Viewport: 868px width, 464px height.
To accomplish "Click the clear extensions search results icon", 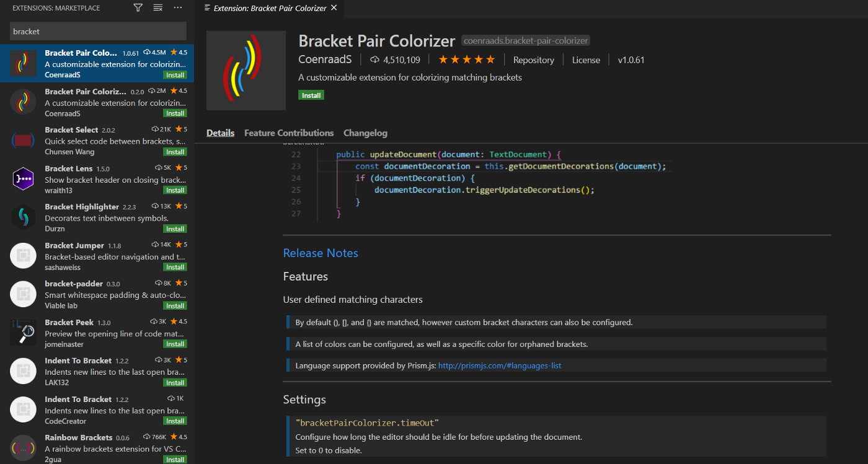I will pos(158,8).
